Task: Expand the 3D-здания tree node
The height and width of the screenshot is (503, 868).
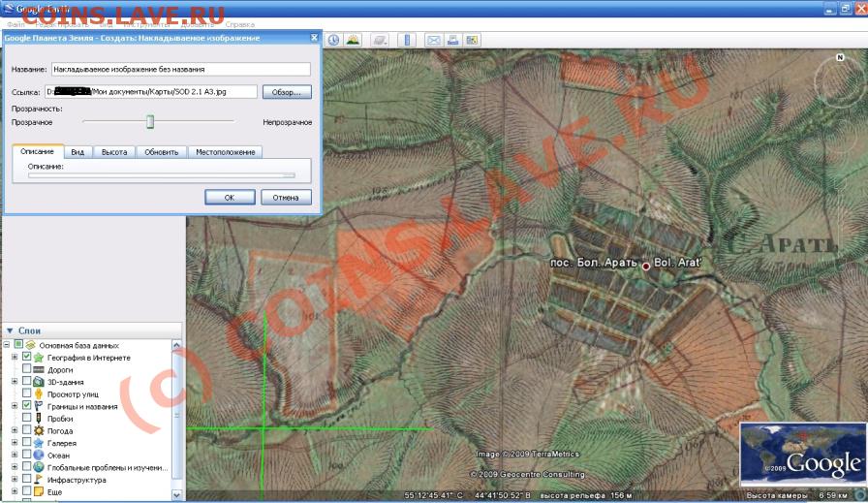Action: 15,382
